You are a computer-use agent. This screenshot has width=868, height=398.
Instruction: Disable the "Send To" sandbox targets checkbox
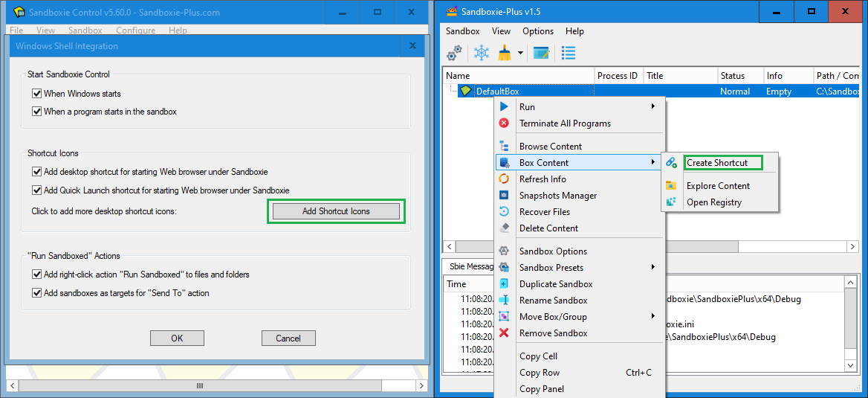click(x=36, y=293)
